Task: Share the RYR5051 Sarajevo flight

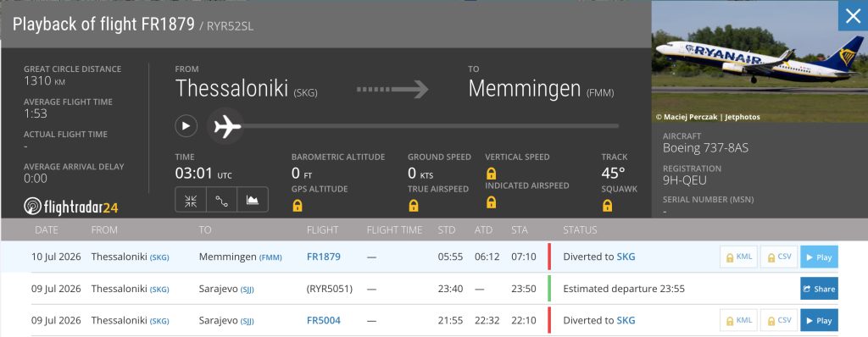Action: 820,289
